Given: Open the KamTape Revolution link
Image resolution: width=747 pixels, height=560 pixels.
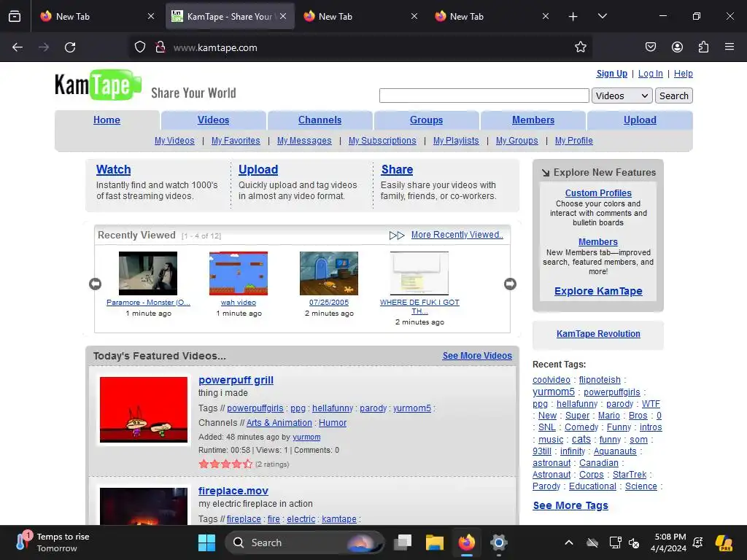Looking at the screenshot, I should (598, 334).
